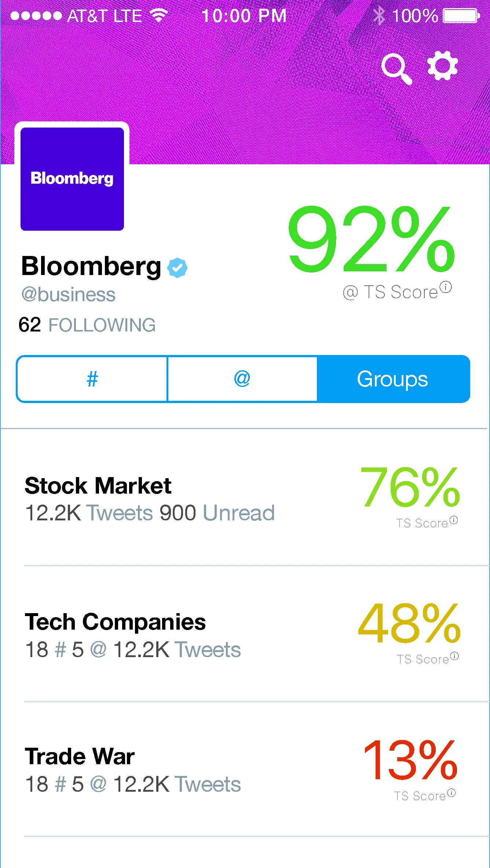The image size is (490, 868).
Task: Tap the battery indicator in the status bar
Action: pyautogui.click(x=461, y=16)
